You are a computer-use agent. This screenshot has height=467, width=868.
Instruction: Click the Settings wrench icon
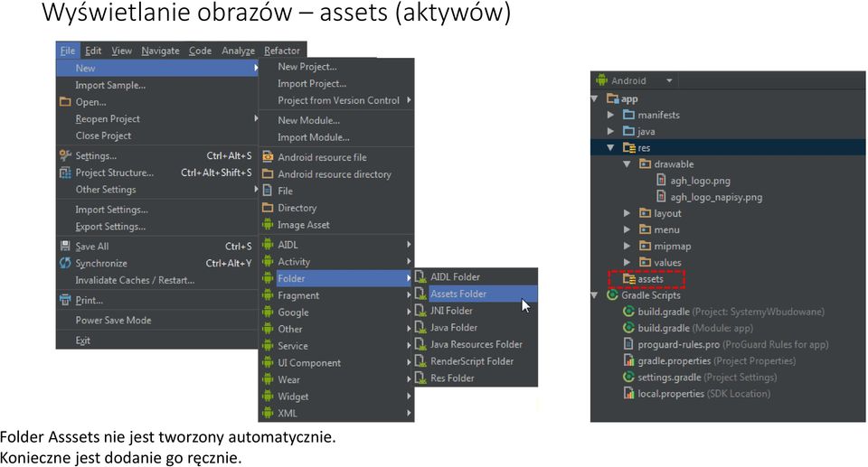coord(65,155)
